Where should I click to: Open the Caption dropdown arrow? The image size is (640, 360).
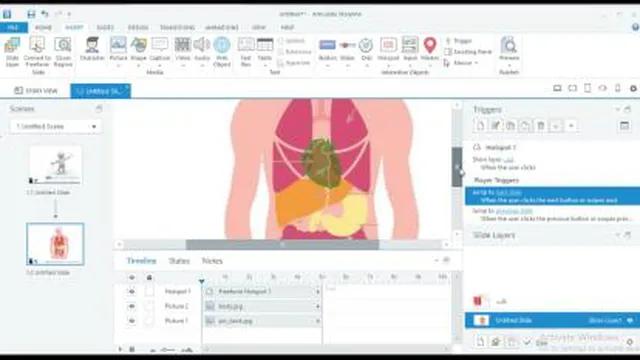(160, 66)
